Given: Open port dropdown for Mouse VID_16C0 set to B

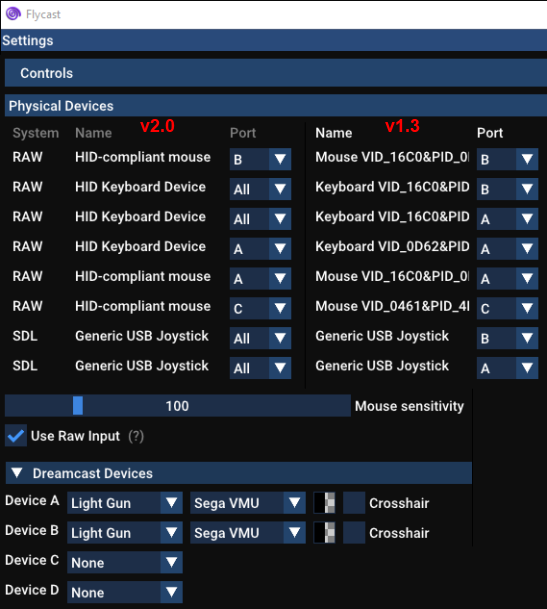Looking at the screenshot, I should pyautogui.click(x=507, y=159).
